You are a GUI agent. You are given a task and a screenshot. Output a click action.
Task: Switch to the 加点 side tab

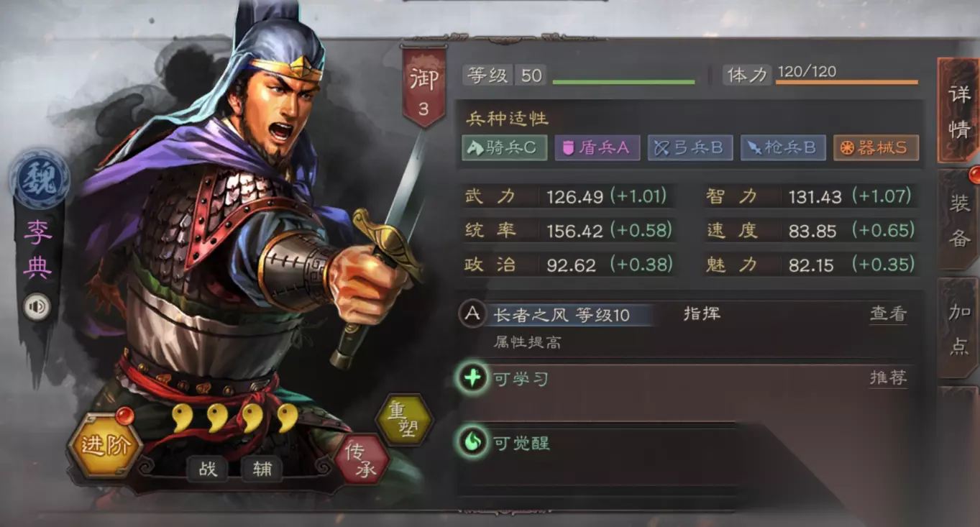959,329
